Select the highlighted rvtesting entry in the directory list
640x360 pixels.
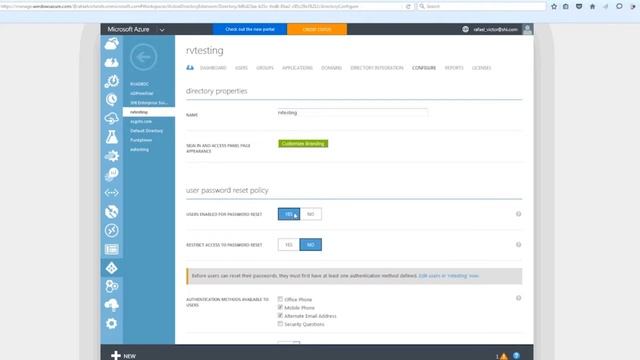click(x=149, y=112)
